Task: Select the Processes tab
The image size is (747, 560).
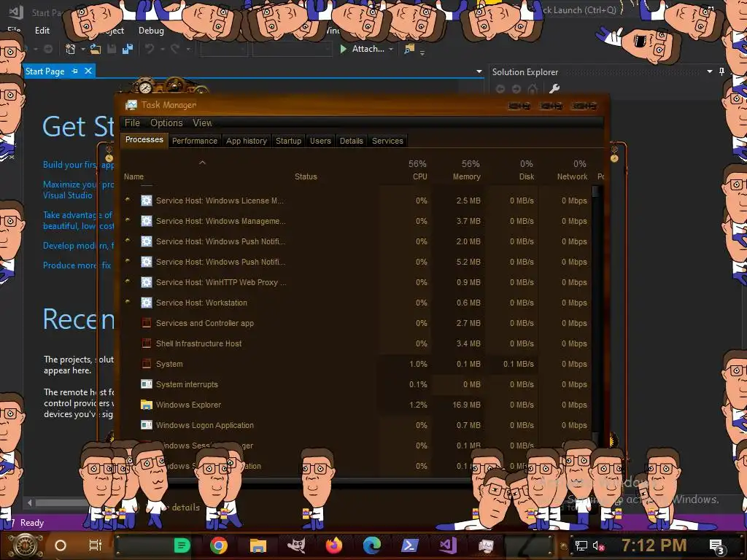Action: (144, 139)
